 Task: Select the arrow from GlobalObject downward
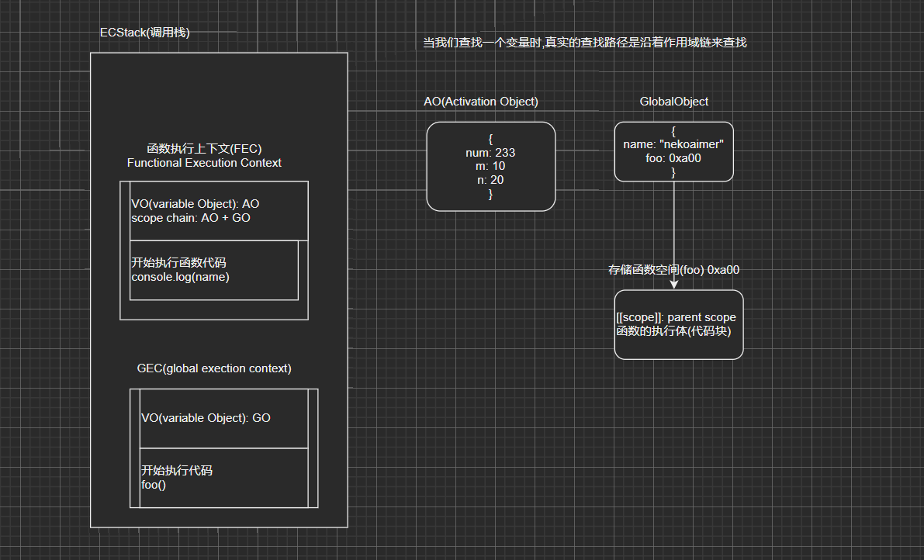pos(673,233)
